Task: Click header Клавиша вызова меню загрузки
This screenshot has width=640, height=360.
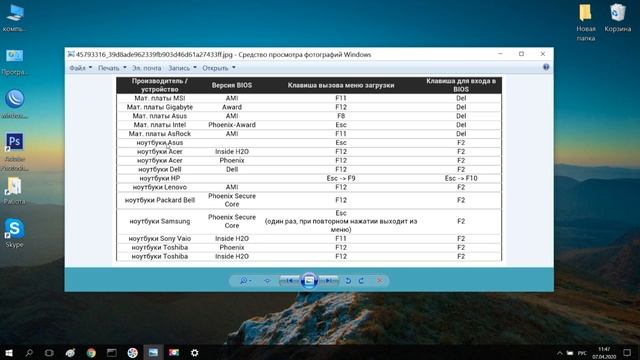Action: (x=341, y=85)
